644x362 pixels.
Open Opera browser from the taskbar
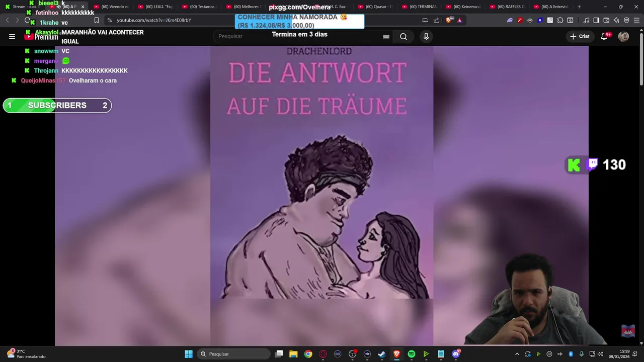coord(323,354)
